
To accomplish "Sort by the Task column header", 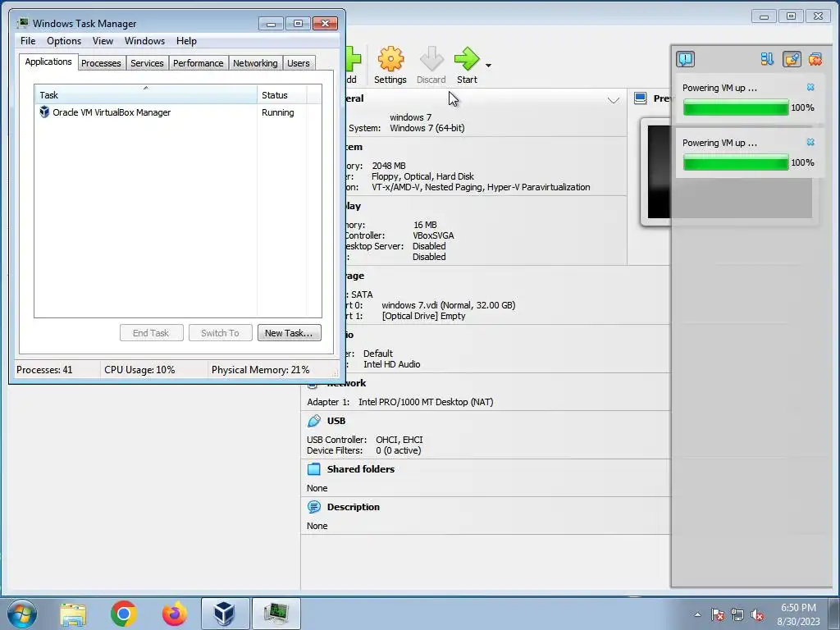I will click(x=146, y=95).
